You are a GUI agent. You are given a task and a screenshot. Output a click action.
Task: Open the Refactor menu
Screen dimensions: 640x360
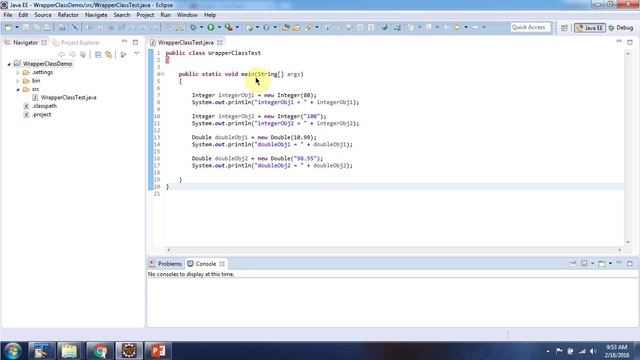point(68,15)
